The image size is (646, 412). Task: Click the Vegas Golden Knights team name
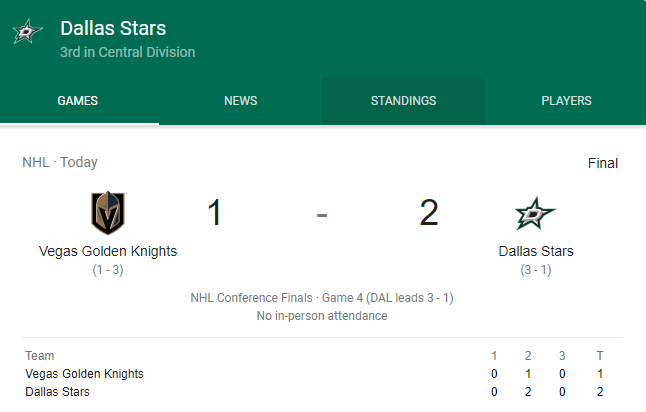[108, 251]
